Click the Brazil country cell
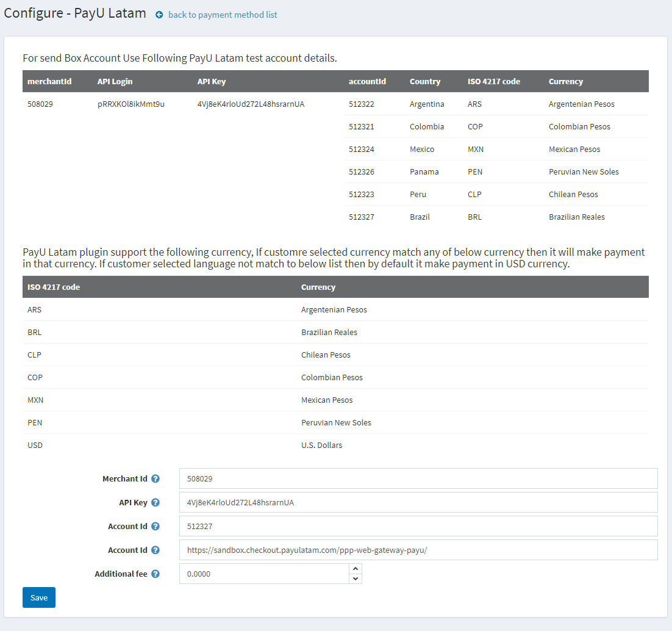 [x=420, y=217]
